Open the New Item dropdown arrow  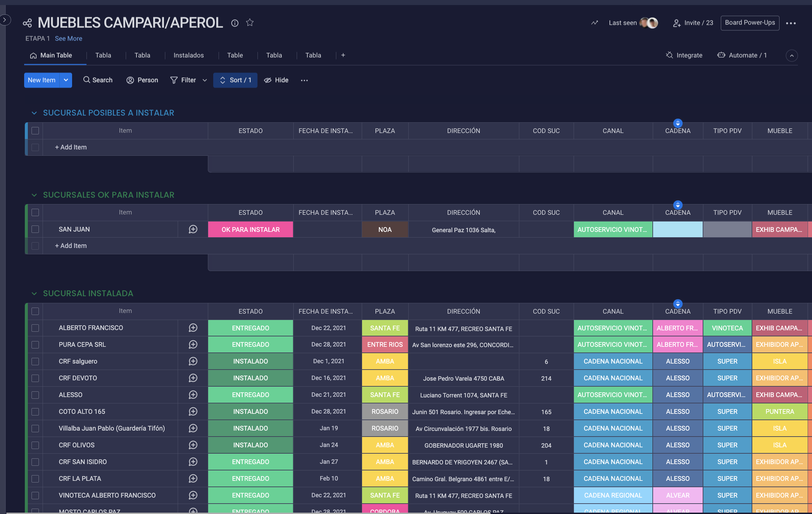(66, 80)
